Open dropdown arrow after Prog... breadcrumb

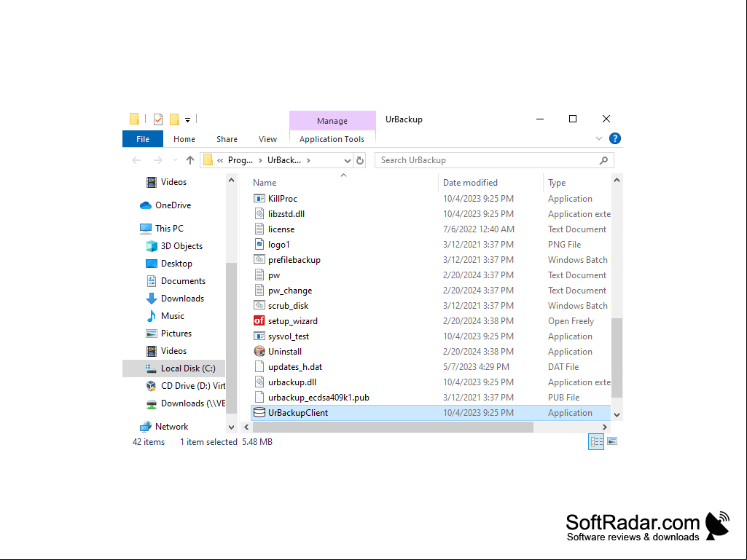coord(260,160)
